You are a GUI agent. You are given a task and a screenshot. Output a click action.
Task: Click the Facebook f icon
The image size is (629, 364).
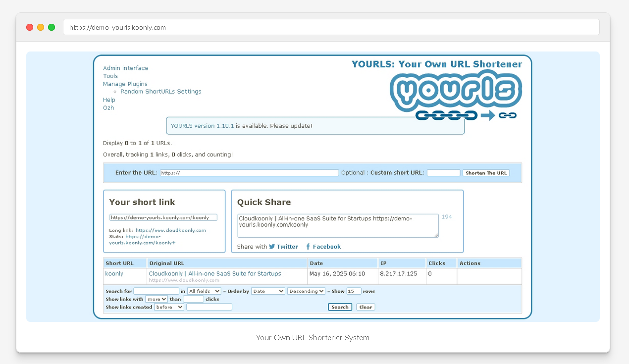(308, 247)
